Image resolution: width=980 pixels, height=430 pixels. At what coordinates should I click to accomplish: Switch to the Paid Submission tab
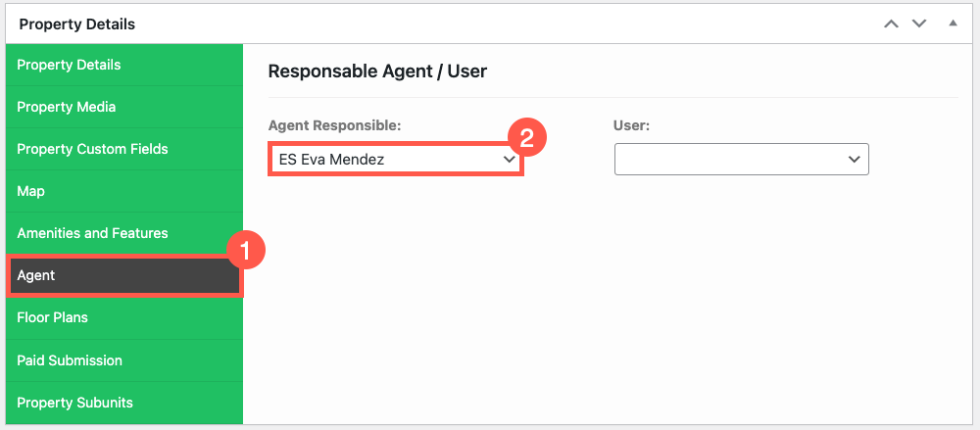click(x=123, y=360)
